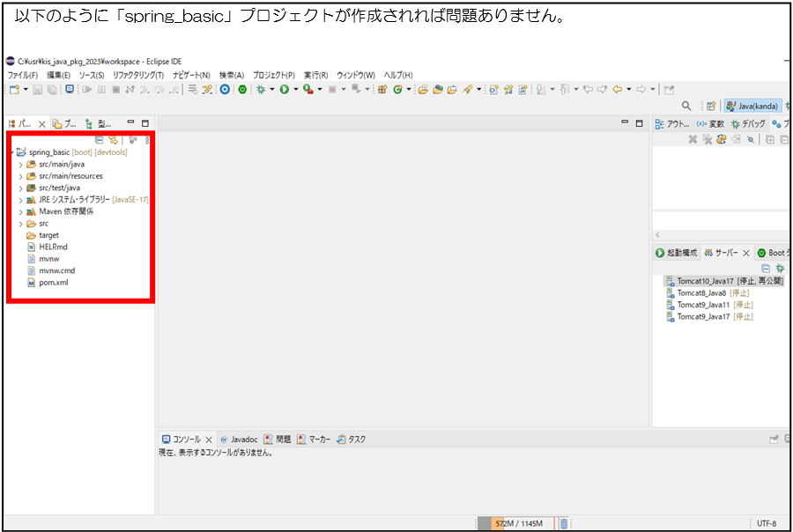Click the heap memory status bar
This screenshot has width=793, height=532.
point(515,523)
